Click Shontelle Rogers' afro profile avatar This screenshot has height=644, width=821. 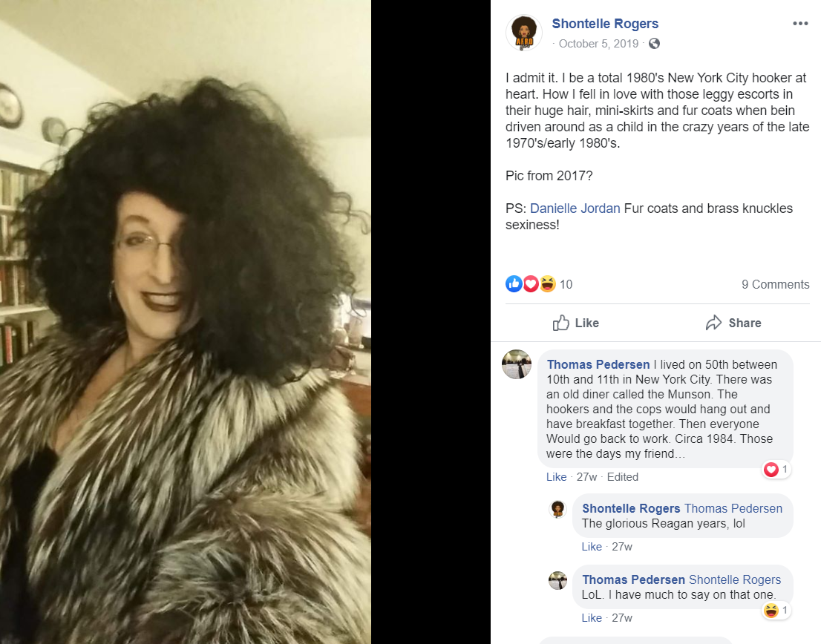tap(523, 33)
